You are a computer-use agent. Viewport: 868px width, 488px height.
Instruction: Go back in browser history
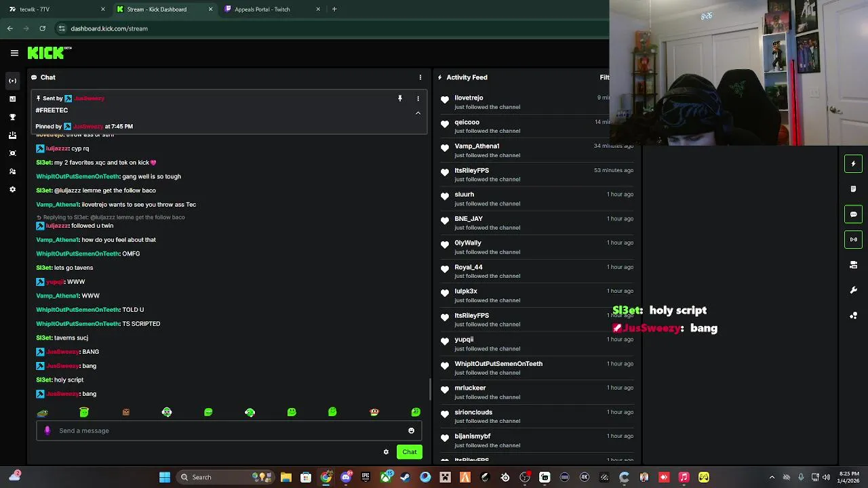tap(9, 28)
